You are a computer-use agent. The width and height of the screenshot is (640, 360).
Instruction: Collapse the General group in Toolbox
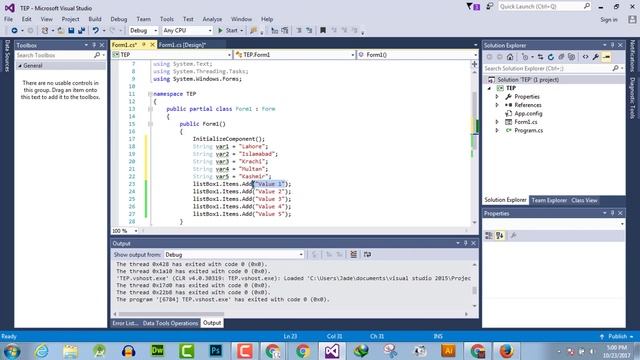click(20, 66)
